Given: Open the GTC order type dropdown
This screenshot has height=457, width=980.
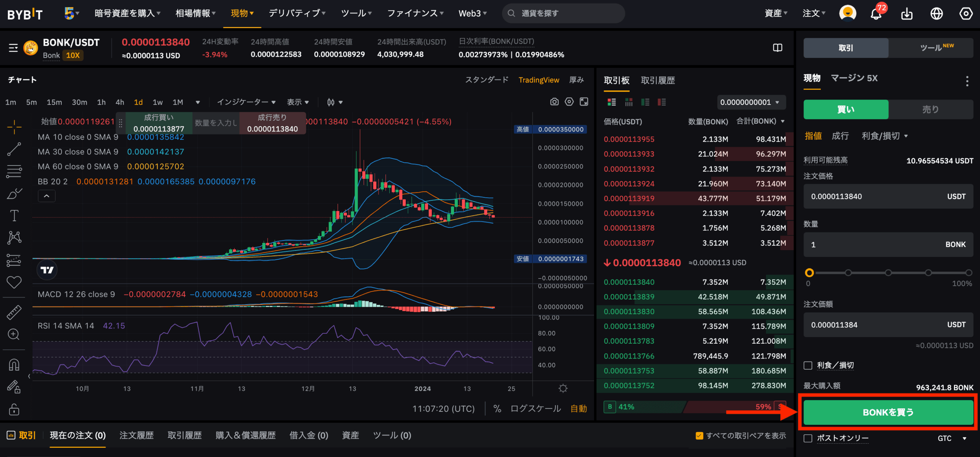Looking at the screenshot, I should click(x=952, y=438).
